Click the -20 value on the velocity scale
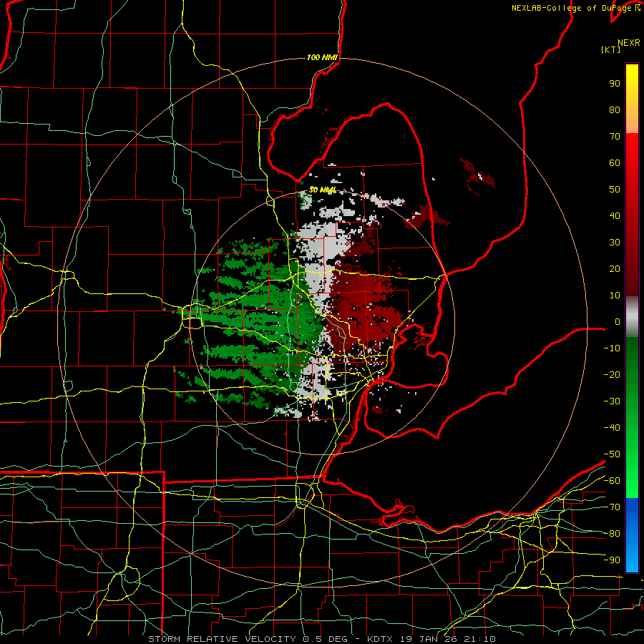 (612, 375)
